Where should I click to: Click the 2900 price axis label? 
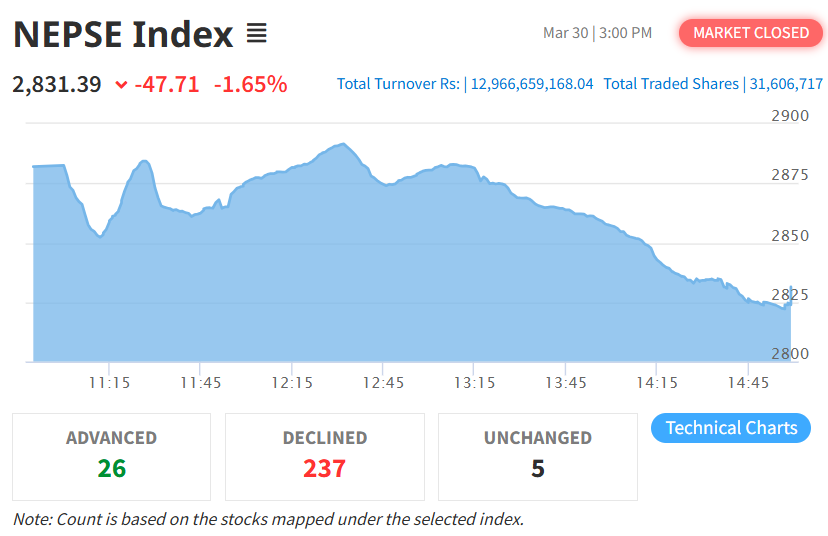[790, 116]
